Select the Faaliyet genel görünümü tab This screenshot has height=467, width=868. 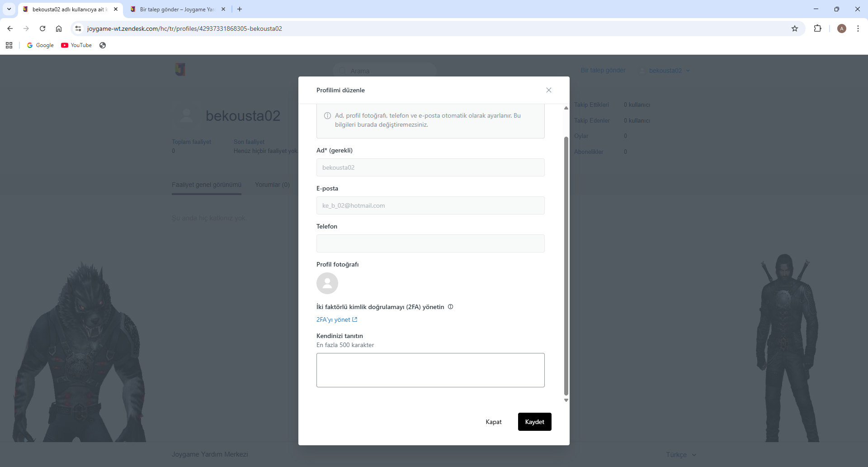pyautogui.click(x=207, y=185)
